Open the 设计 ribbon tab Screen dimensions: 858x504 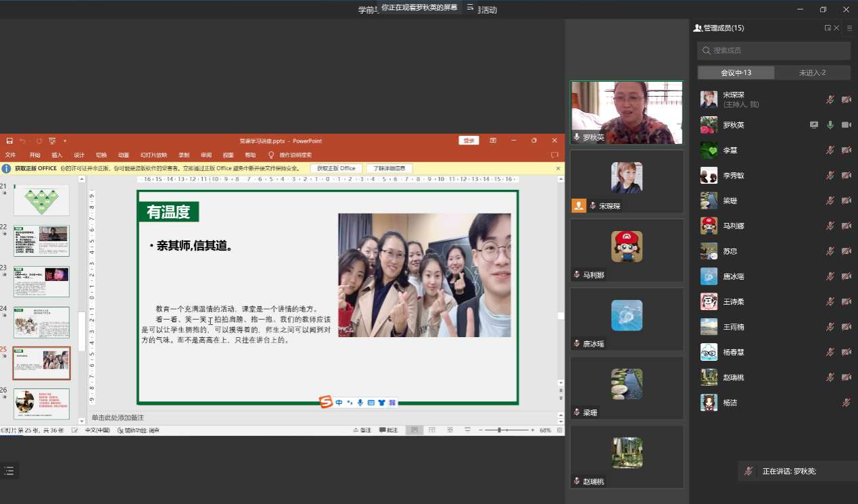point(79,155)
